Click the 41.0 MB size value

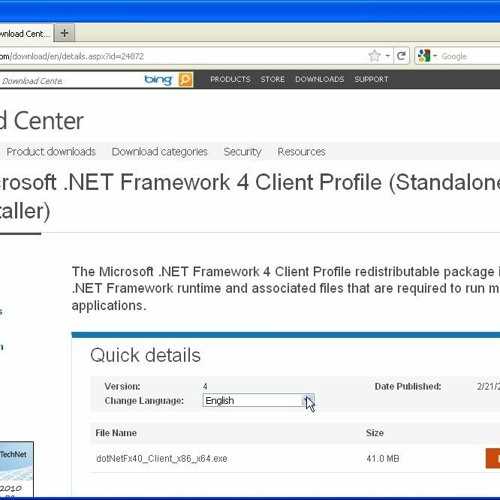(x=383, y=459)
